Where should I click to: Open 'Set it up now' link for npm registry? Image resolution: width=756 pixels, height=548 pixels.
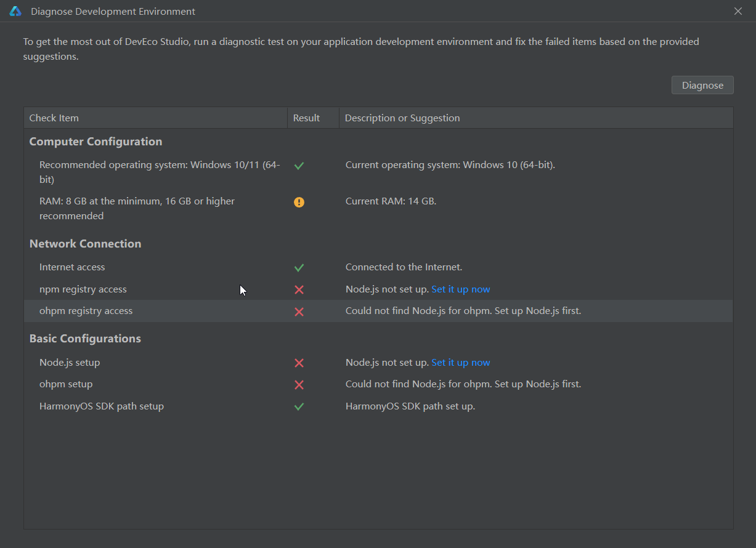(x=461, y=289)
